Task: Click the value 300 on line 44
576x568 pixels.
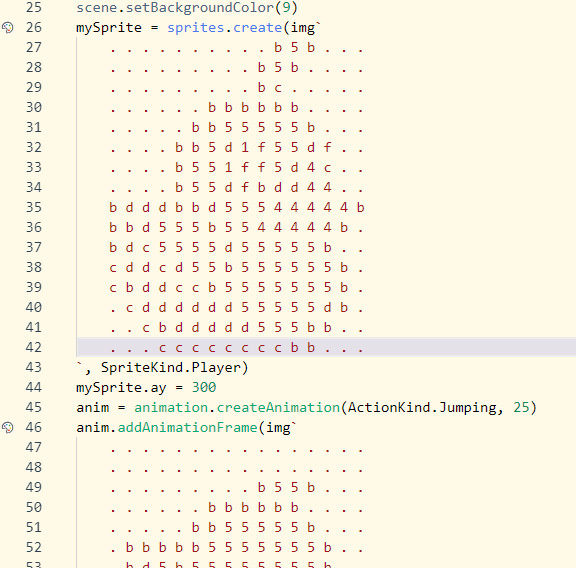Action: [204, 387]
